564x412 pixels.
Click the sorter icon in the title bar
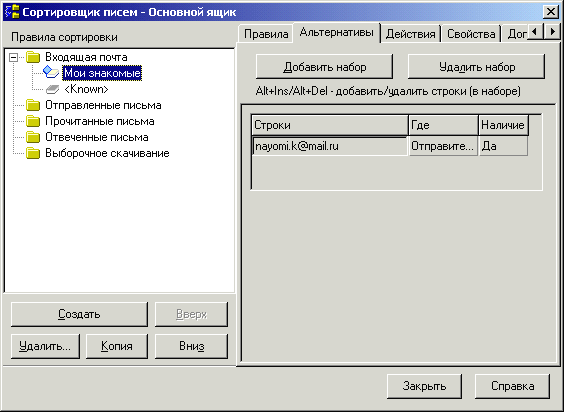(x=12, y=12)
